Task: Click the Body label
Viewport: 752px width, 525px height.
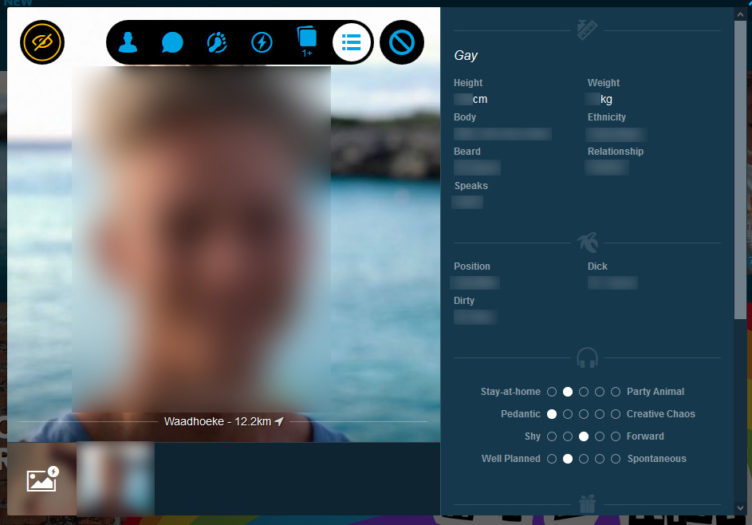Action: 464,117
